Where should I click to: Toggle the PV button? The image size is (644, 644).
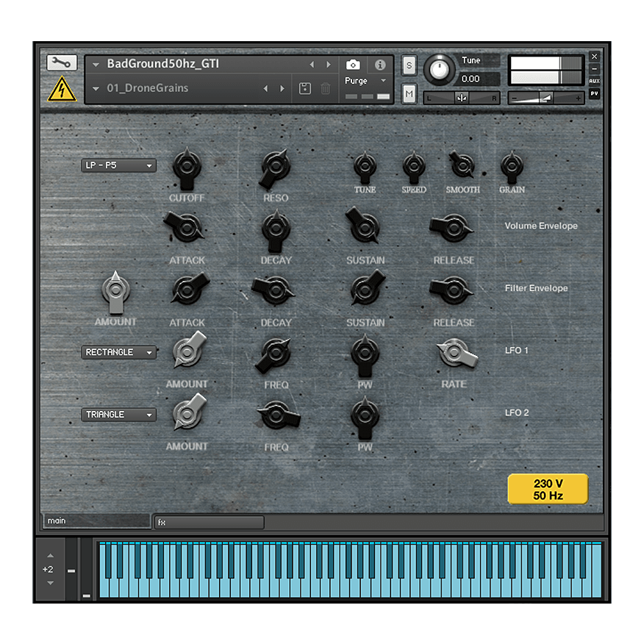point(594,93)
